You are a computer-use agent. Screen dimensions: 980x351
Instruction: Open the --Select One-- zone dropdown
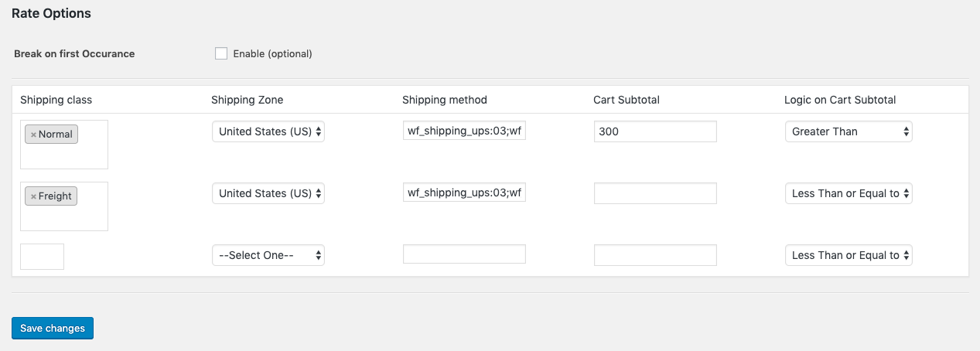coord(268,255)
